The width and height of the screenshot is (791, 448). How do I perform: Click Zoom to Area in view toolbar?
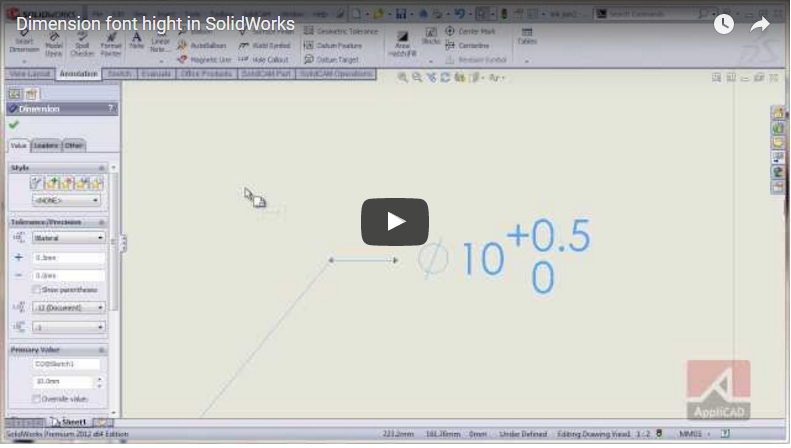pos(417,78)
